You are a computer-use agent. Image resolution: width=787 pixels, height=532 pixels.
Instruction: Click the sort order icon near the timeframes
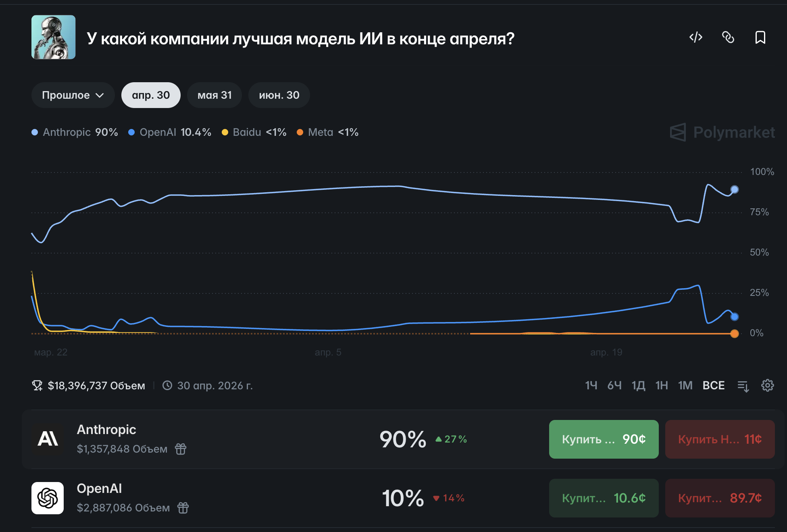(x=742, y=386)
